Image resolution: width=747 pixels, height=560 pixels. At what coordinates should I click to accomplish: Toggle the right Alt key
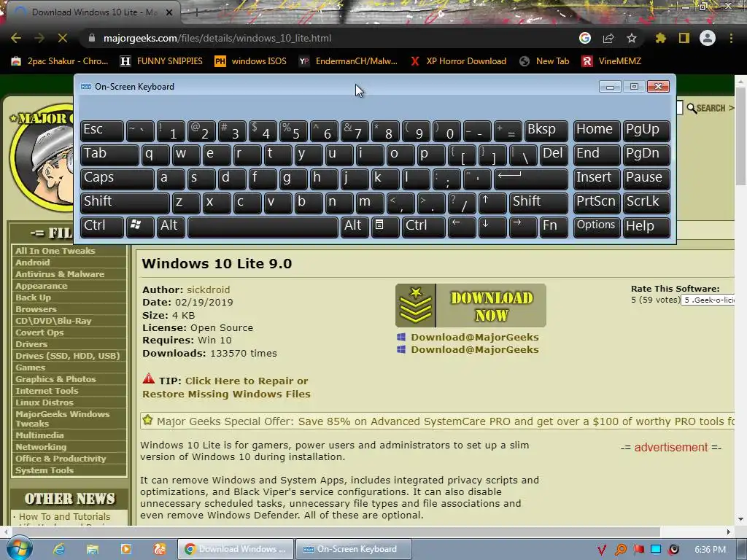[x=355, y=226]
